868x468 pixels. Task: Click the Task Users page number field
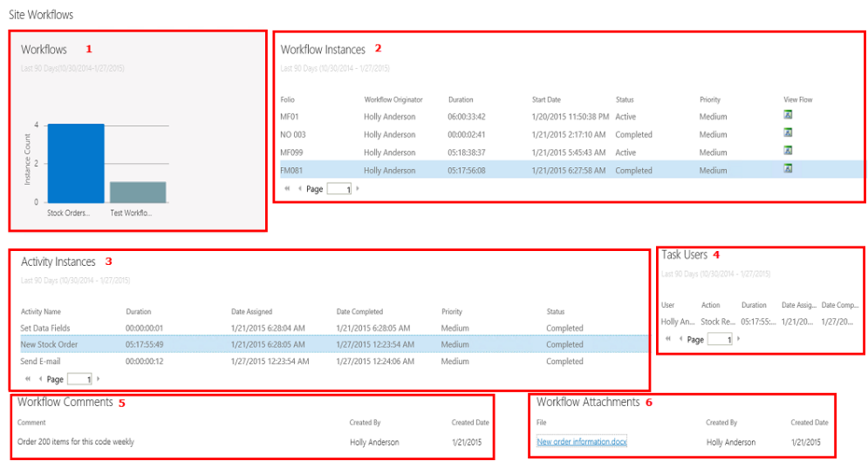click(x=721, y=339)
